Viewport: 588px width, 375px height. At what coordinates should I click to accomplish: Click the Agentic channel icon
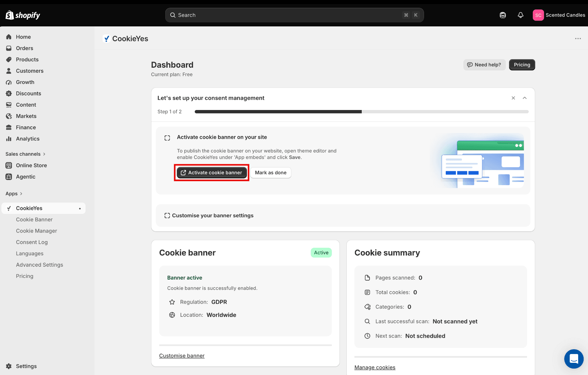(9, 177)
